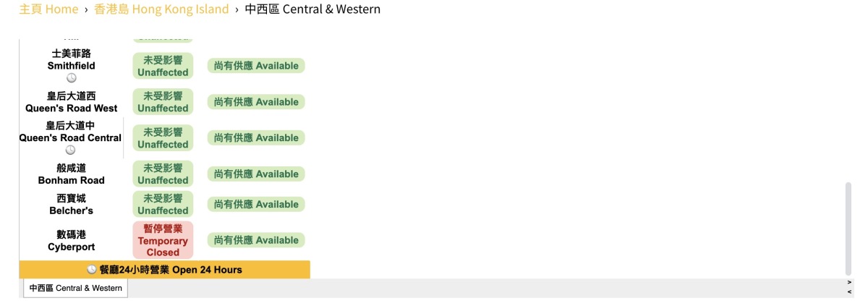
Task: Click the Central & Western breadcrumb text
Action: tap(312, 9)
